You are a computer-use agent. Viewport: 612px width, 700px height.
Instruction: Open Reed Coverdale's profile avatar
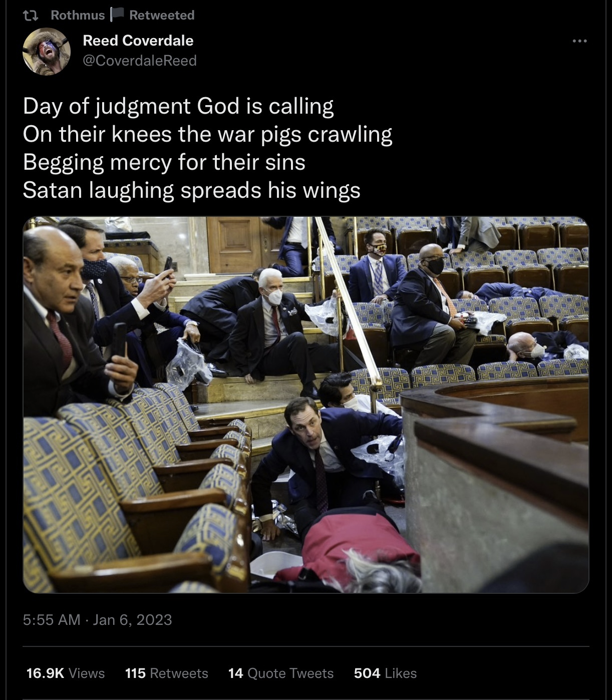click(x=47, y=51)
